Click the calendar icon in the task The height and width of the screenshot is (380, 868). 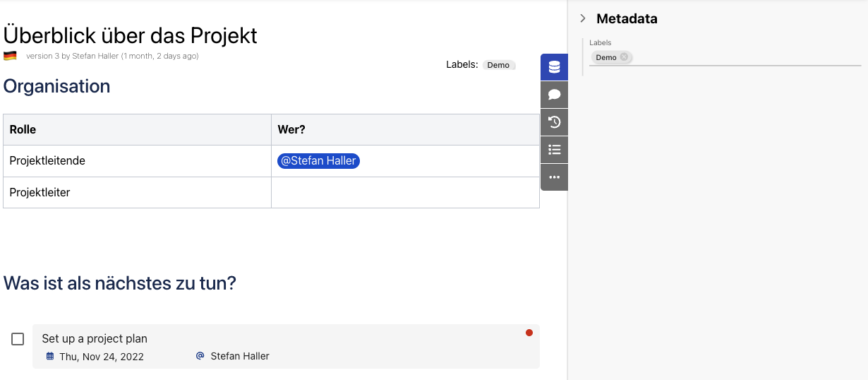(50, 356)
